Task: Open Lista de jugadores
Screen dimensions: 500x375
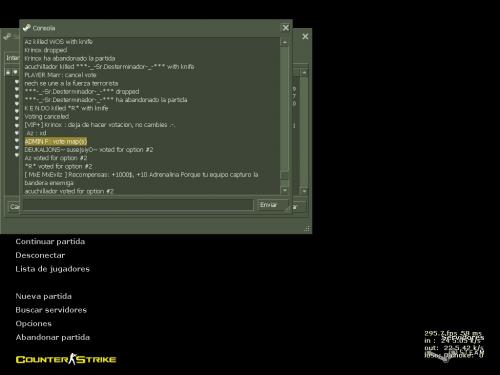Action: (x=52, y=269)
